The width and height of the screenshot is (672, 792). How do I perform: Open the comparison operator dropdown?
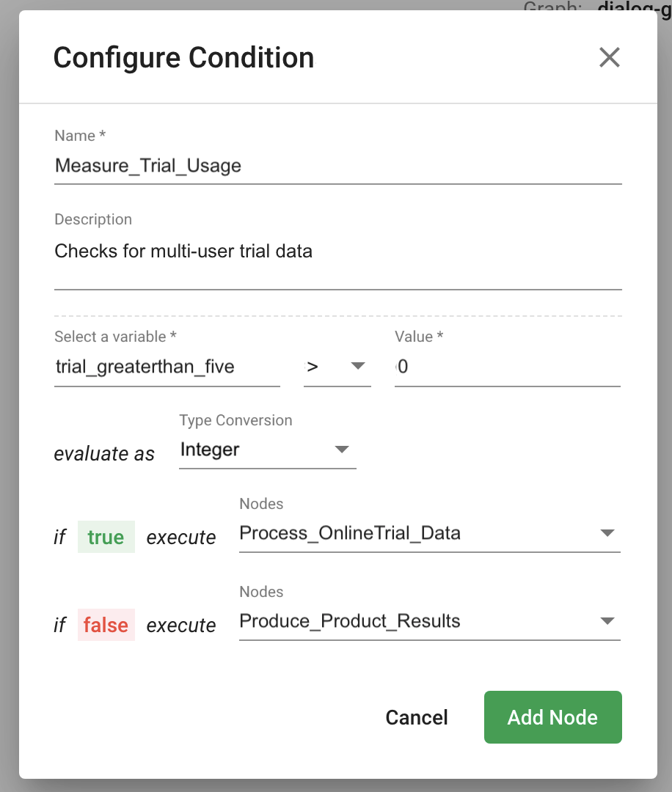click(337, 367)
